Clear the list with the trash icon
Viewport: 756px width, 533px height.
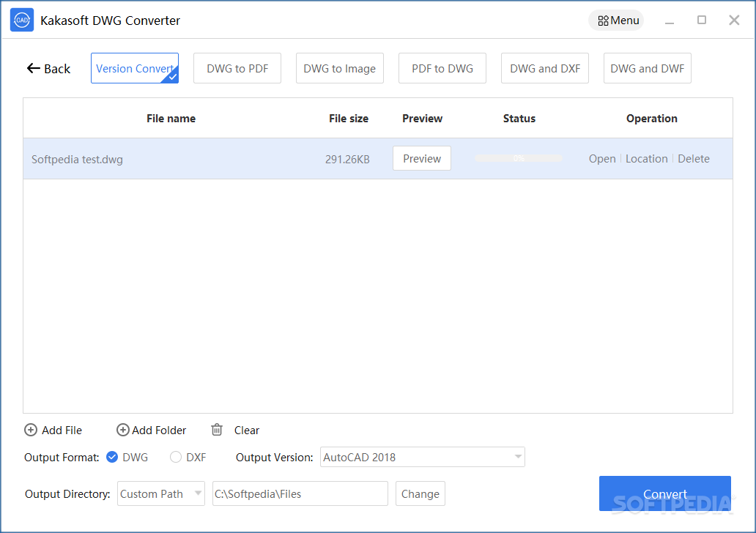click(x=217, y=429)
